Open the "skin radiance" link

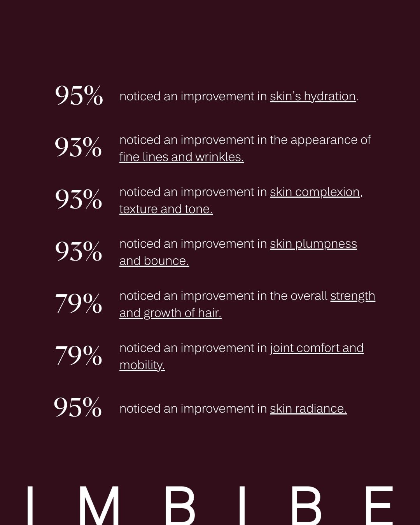308,408
